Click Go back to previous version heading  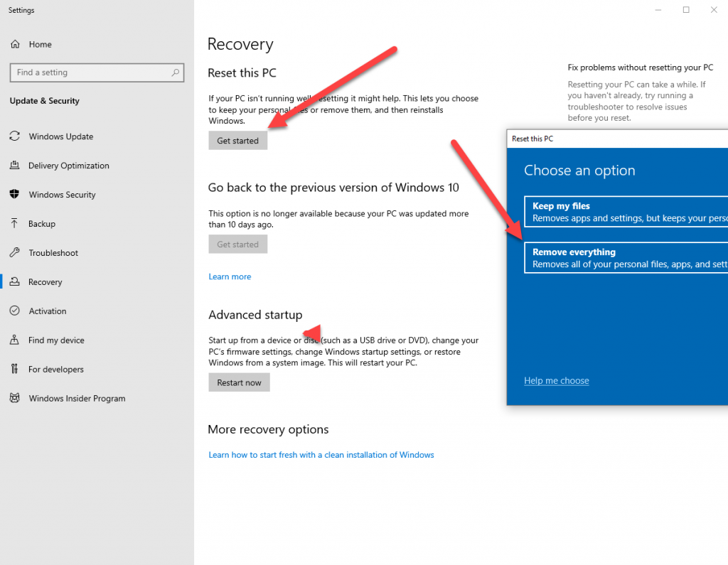[333, 188]
